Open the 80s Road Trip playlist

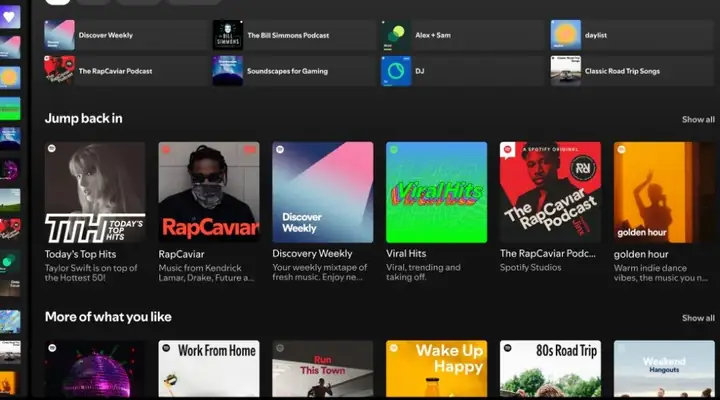[x=550, y=368]
